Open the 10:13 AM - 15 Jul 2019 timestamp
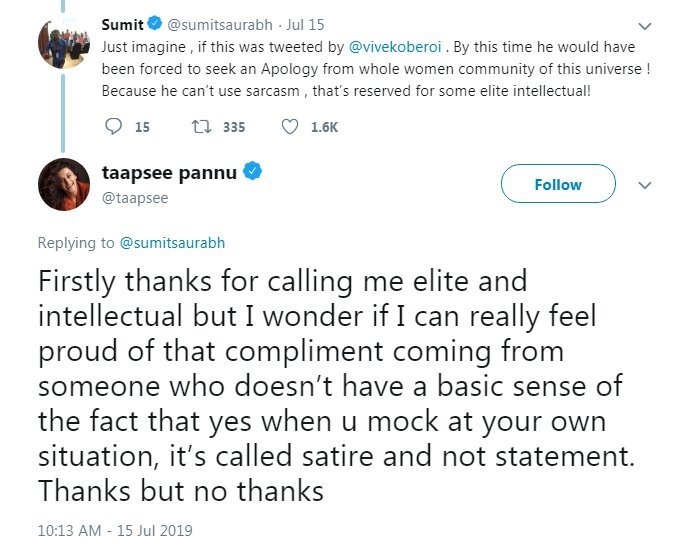 (x=114, y=530)
